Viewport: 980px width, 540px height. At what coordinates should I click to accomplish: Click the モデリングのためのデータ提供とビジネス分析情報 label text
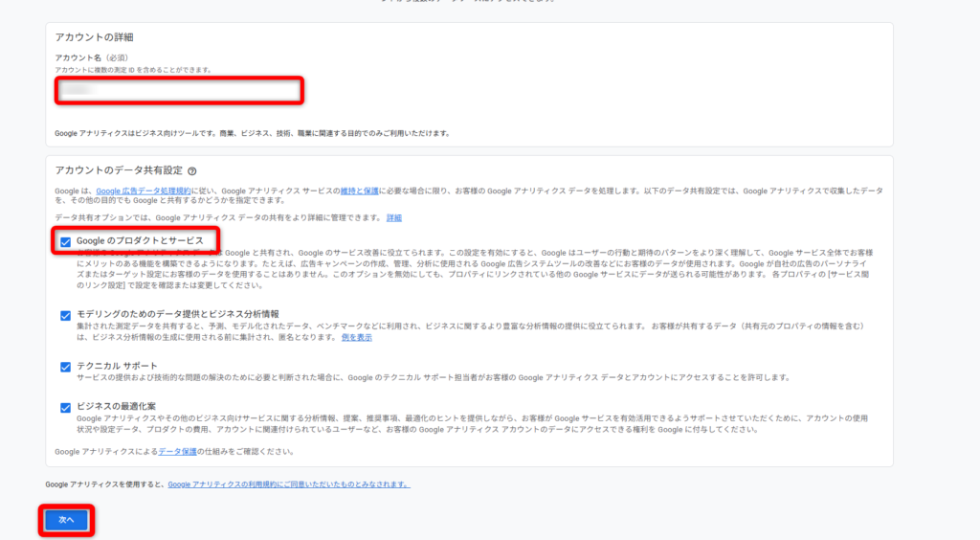[177, 314]
